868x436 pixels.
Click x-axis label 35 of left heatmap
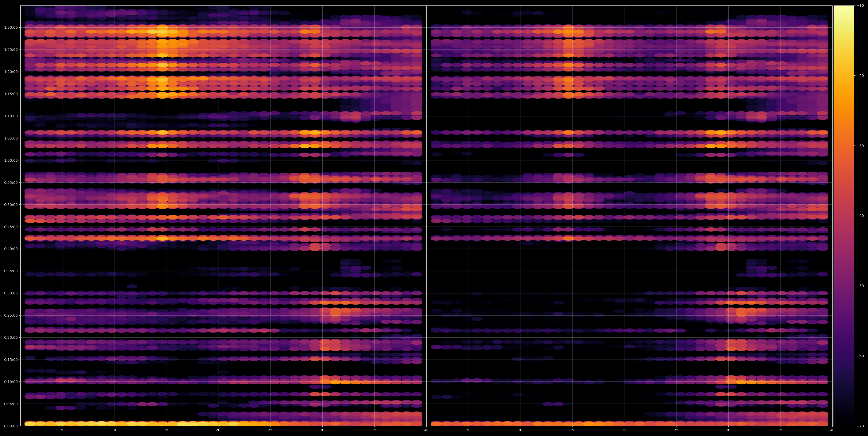(374, 430)
